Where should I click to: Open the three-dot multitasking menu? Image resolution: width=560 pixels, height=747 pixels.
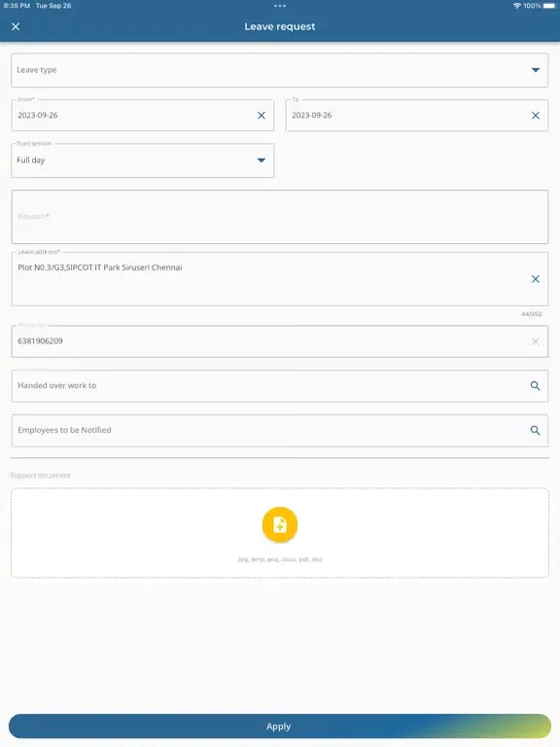click(x=280, y=6)
